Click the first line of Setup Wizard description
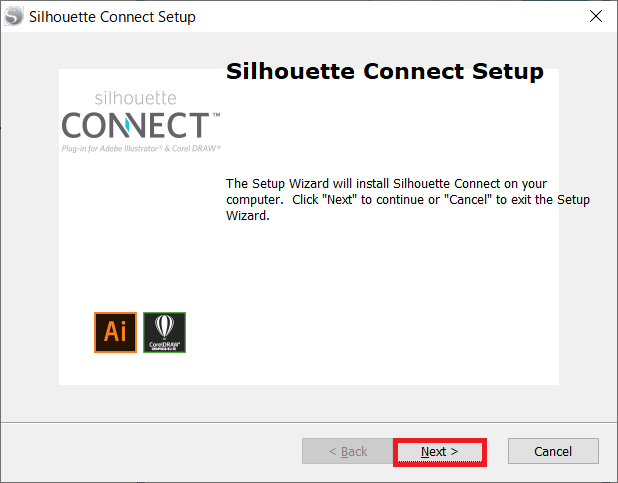Screen dimensions: 618x483 tap(386, 184)
